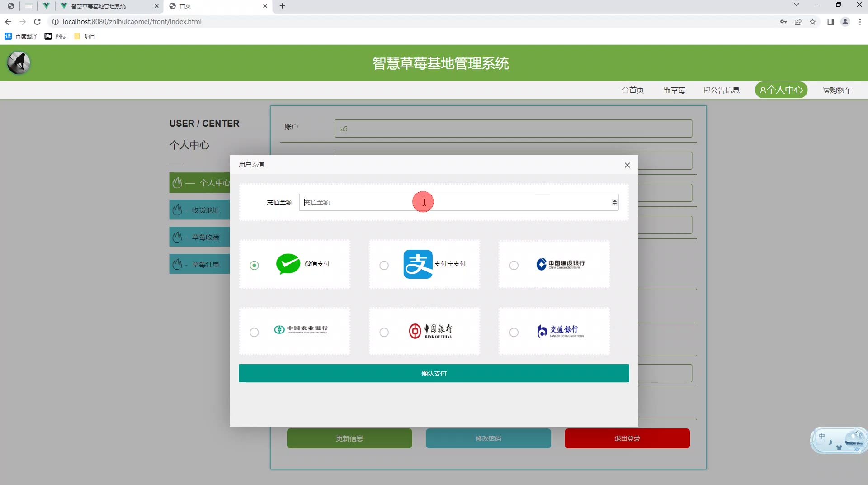Open 草莓订单 in the sidebar

pyautogui.click(x=200, y=264)
